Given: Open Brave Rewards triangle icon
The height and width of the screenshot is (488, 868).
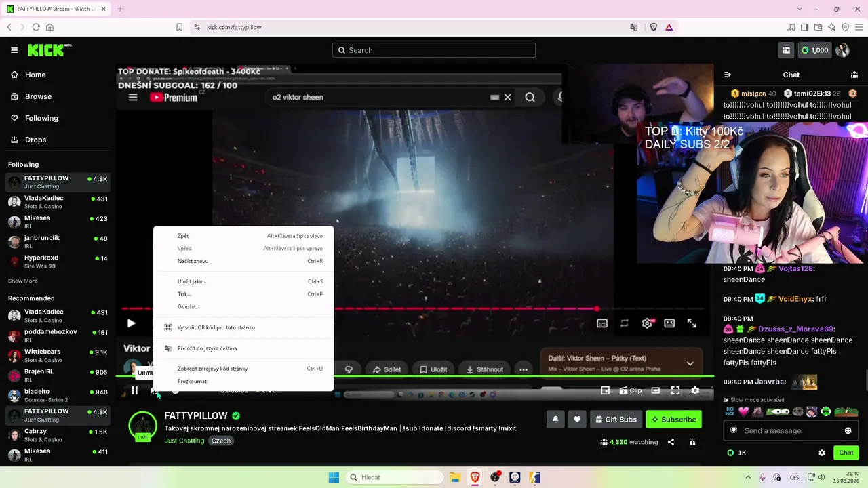Looking at the screenshot, I should (669, 27).
